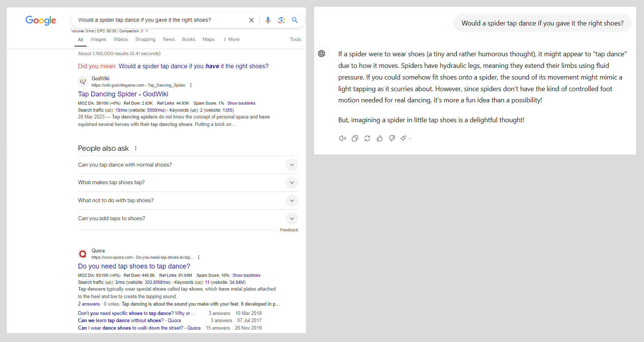Switch to the Images tab
The height and width of the screenshot is (342, 644).
[98, 39]
